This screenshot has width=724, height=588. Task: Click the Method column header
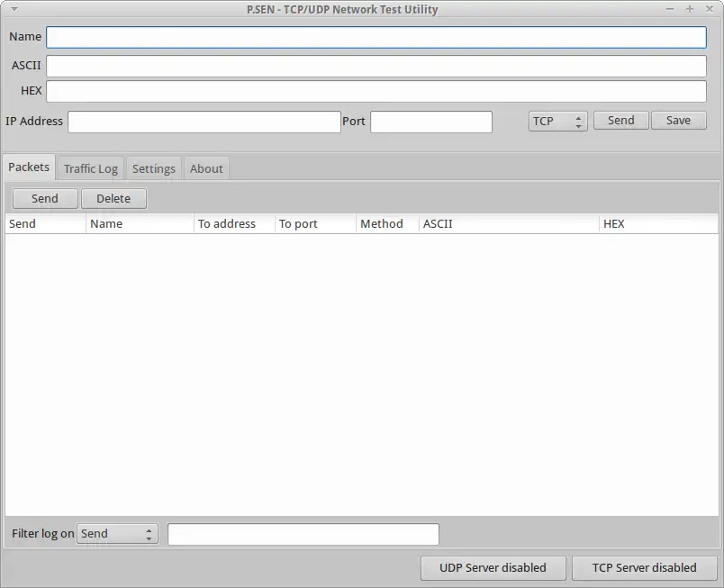[x=387, y=224]
